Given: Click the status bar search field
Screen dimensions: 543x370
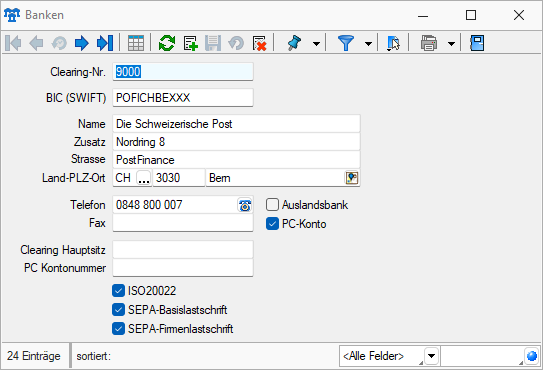Looking at the screenshot, I should [482, 356].
